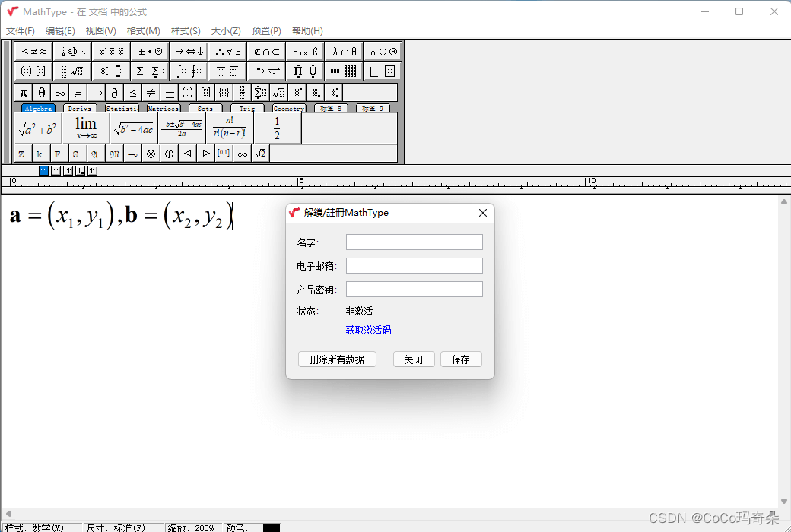
Task: Open the labeled arrow templates palette
Action: click(x=267, y=71)
